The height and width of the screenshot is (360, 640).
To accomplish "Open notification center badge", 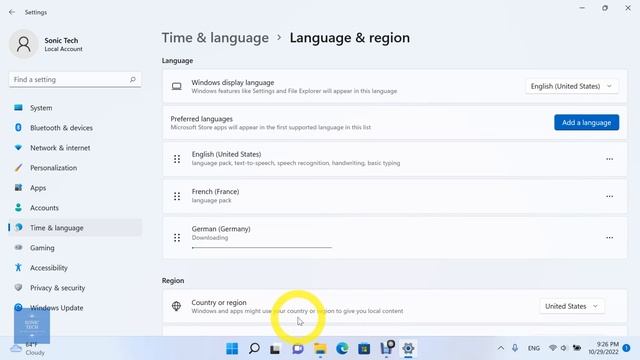I will (627, 348).
